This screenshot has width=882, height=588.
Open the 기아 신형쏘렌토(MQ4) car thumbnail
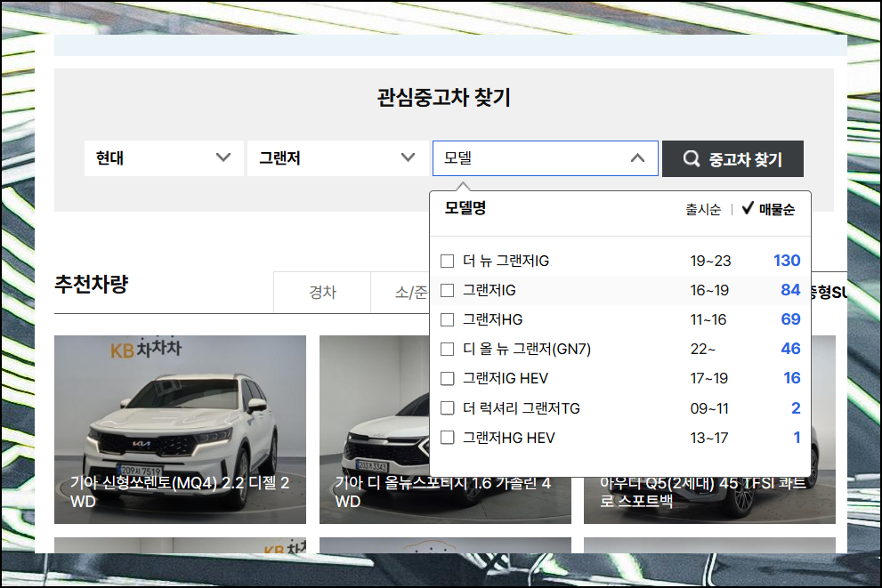pyautogui.click(x=180, y=430)
